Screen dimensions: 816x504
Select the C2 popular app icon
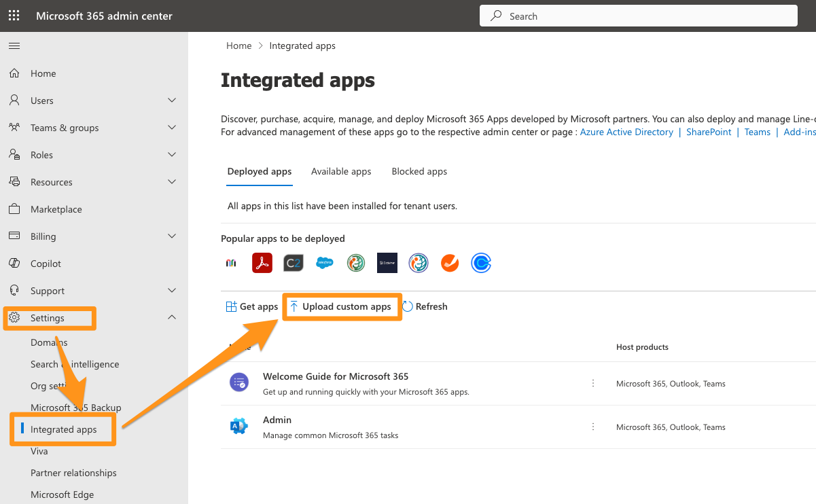click(293, 263)
